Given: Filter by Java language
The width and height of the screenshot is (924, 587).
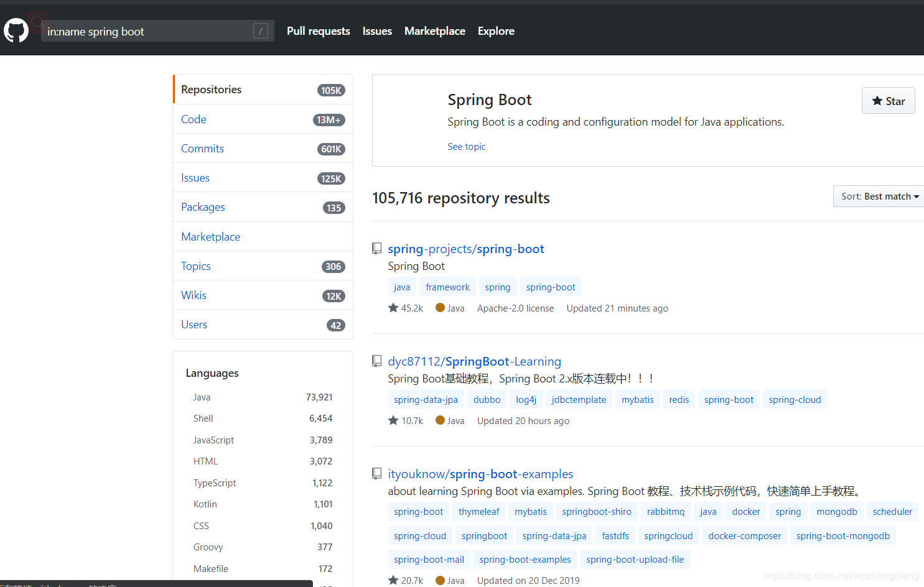Looking at the screenshot, I should pos(263,397).
